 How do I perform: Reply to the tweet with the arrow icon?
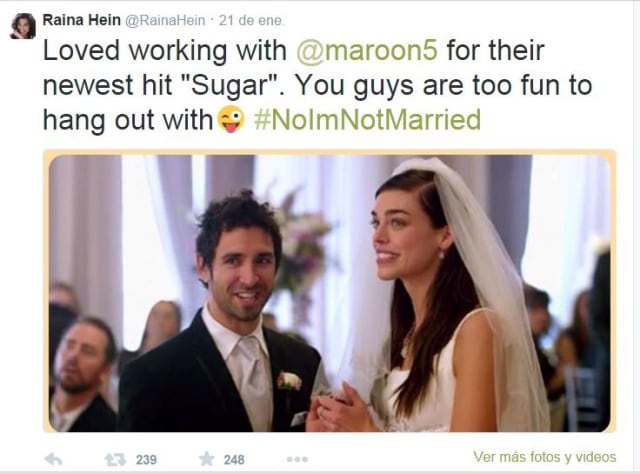[53, 459]
